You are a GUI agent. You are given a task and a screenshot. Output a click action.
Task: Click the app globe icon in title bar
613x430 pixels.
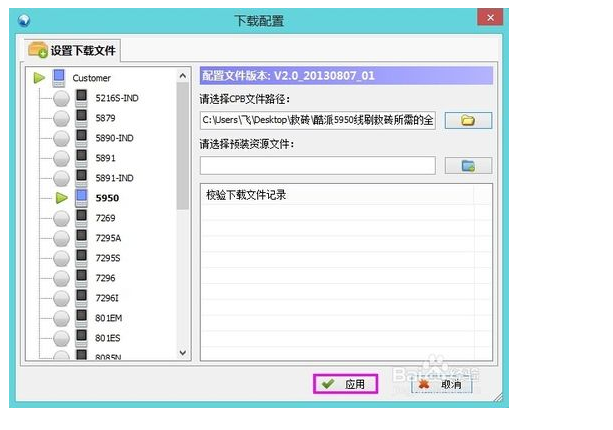pyautogui.click(x=24, y=20)
